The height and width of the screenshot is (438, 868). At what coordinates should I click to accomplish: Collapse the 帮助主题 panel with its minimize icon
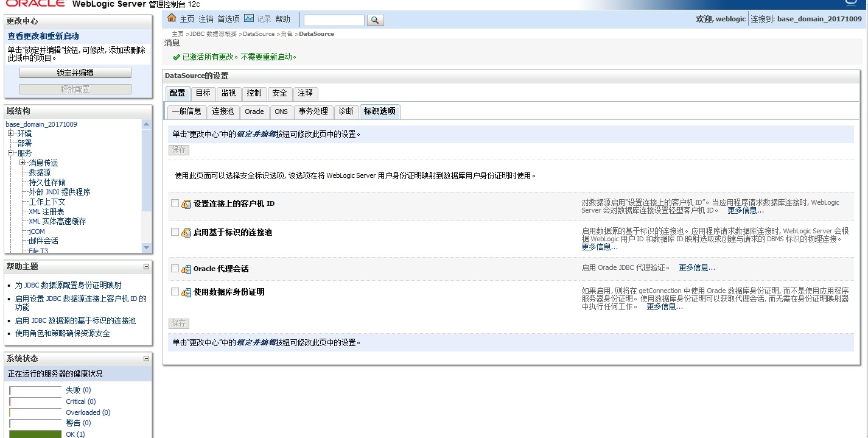(x=146, y=266)
